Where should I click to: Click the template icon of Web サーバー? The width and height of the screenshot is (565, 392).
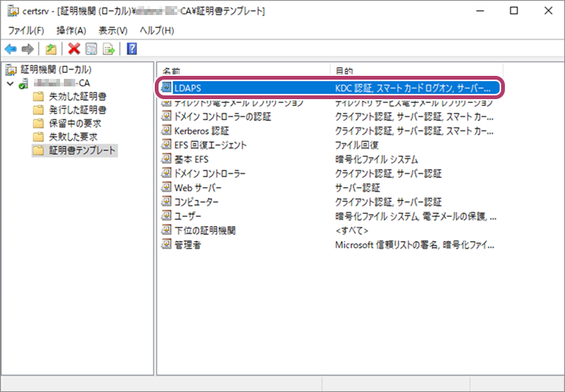pos(166,187)
